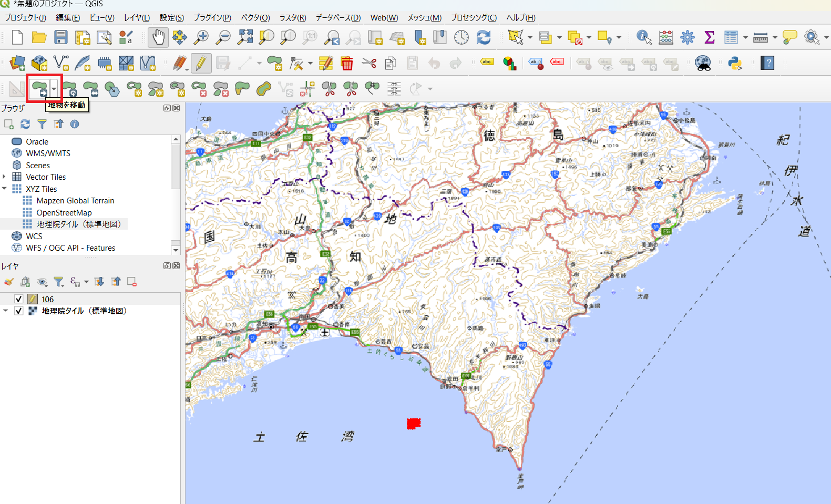Open Layer Labeling Options yellow abc icon

487,62
